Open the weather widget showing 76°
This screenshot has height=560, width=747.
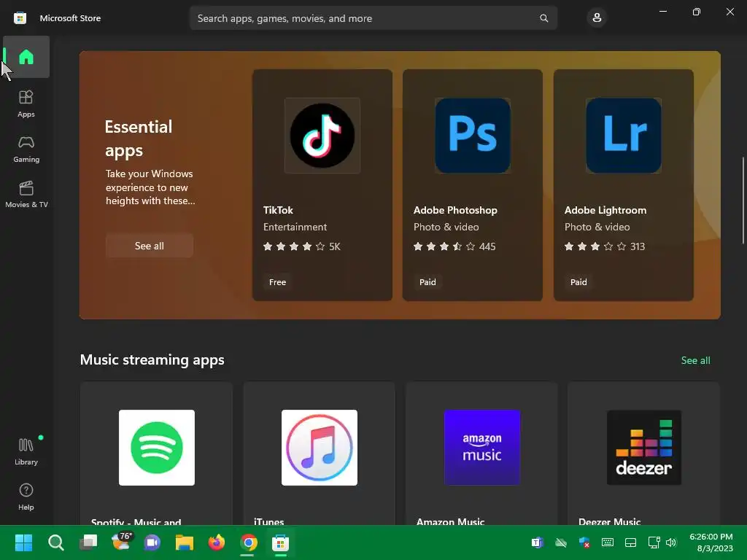(121, 542)
